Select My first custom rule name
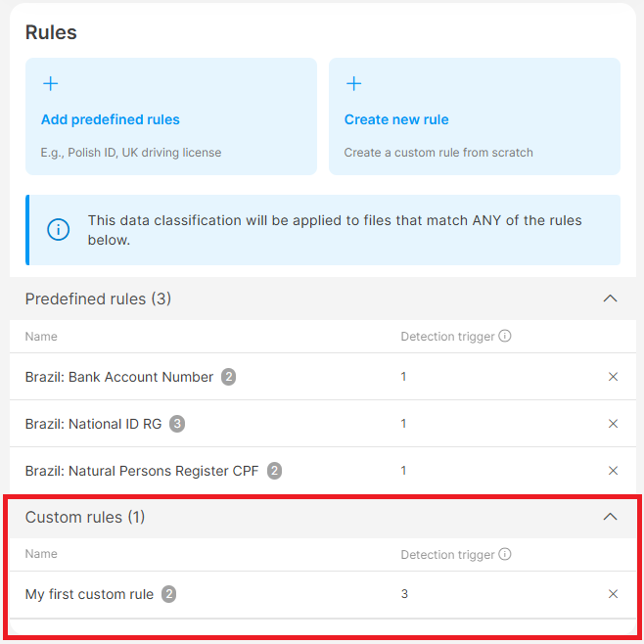Viewport: 644px width, 644px height. coord(89,594)
